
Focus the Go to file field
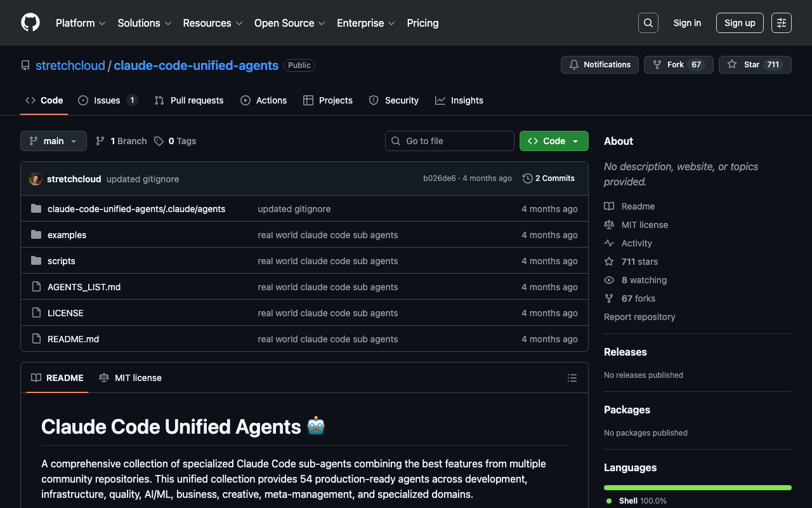(x=450, y=141)
